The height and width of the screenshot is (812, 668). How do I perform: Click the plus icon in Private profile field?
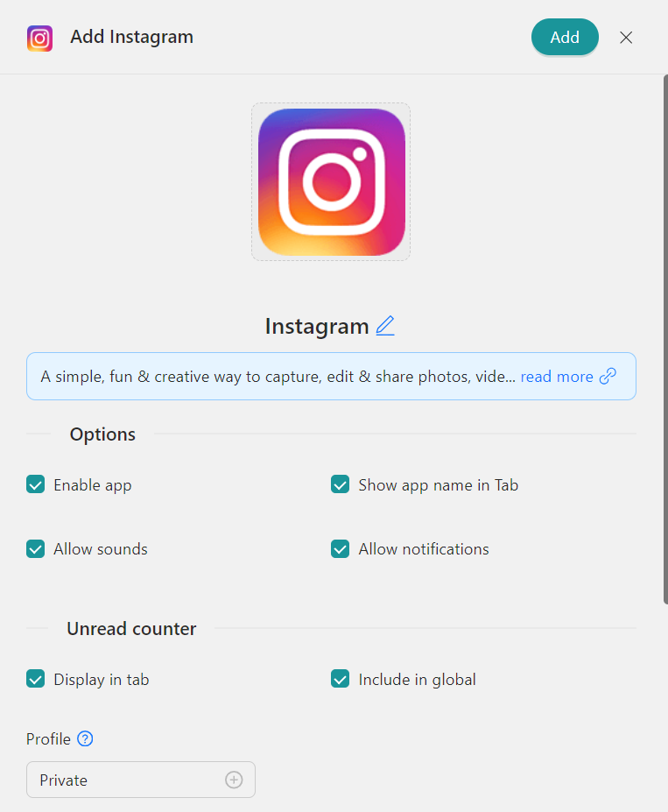point(234,780)
